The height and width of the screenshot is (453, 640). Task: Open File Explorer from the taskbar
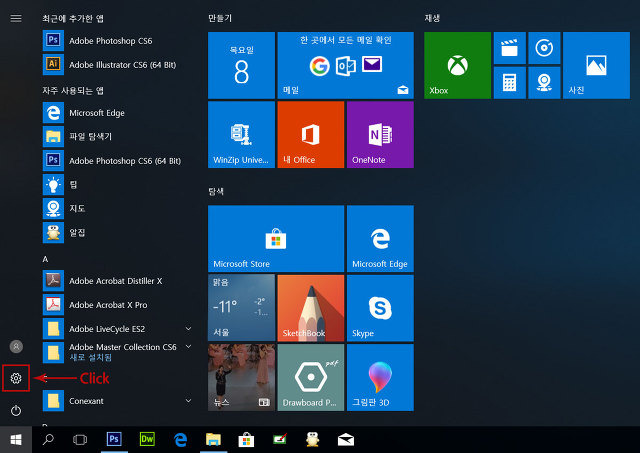[x=213, y=440]
